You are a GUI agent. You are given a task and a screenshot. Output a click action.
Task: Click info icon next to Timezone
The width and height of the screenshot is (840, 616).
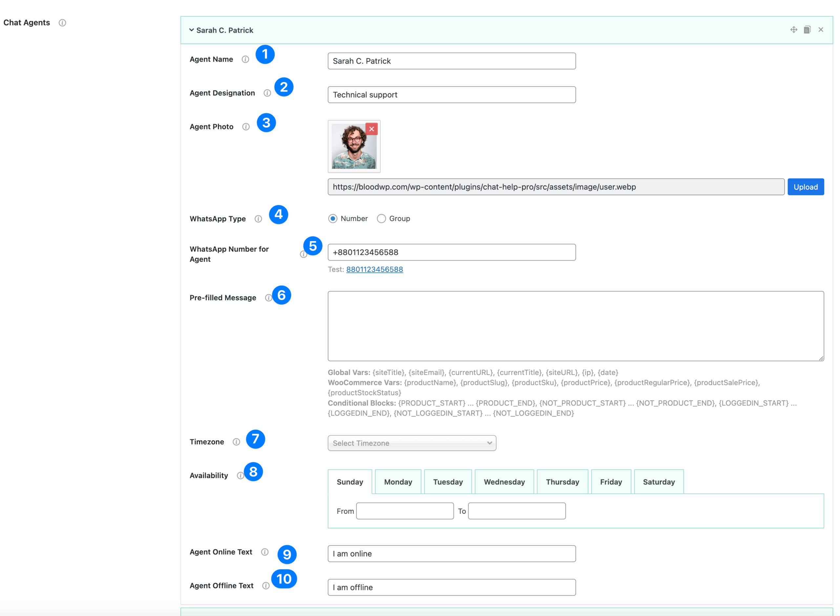[236, 442]
